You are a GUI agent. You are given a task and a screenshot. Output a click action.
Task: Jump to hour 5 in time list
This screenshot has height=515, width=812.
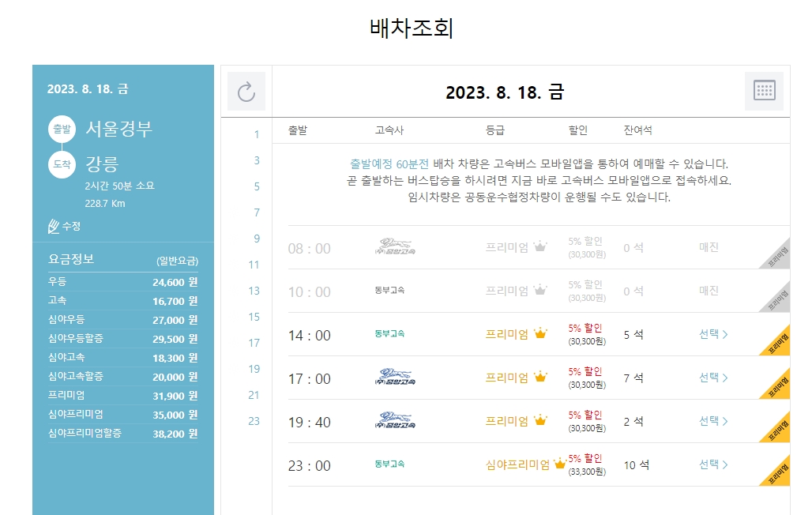click(257, 186)
